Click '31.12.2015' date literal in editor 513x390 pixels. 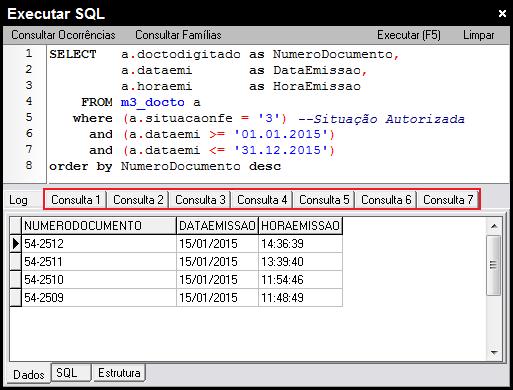(x=281, y=150)
